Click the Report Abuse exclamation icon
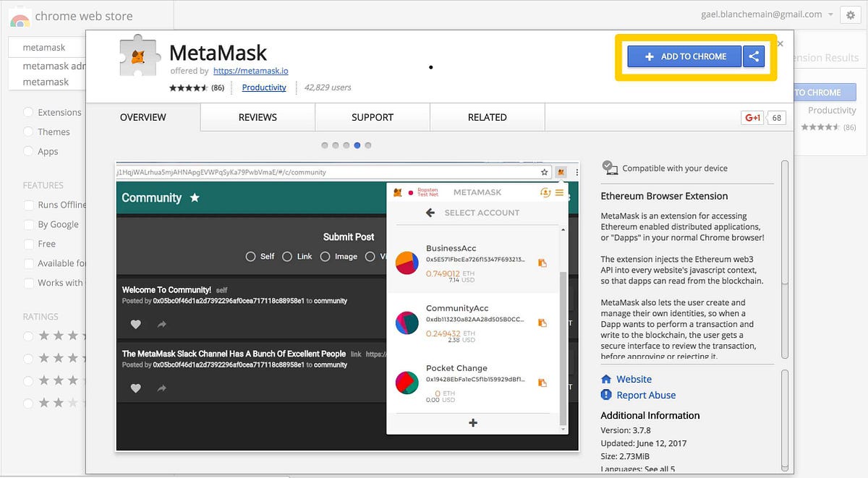 tap(606, 395)
